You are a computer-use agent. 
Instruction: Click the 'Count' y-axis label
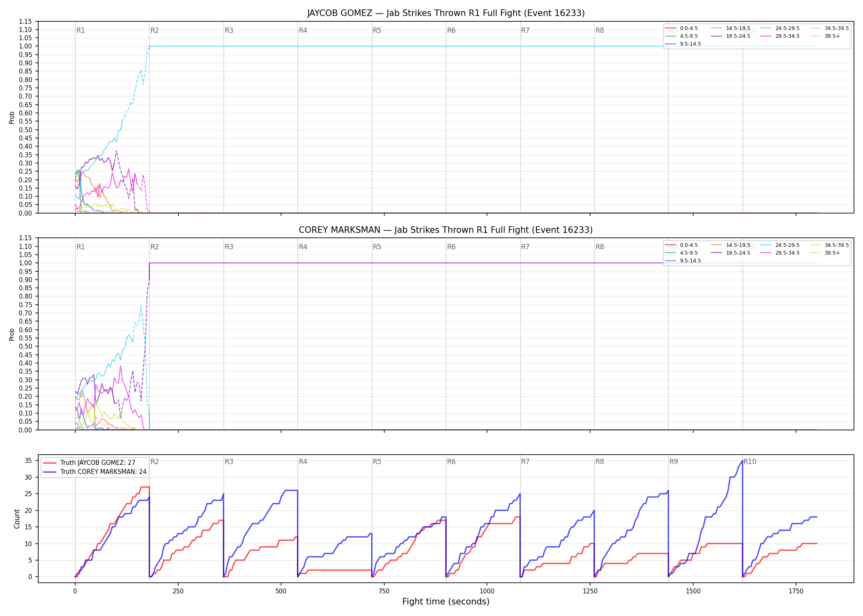(17, 519)
